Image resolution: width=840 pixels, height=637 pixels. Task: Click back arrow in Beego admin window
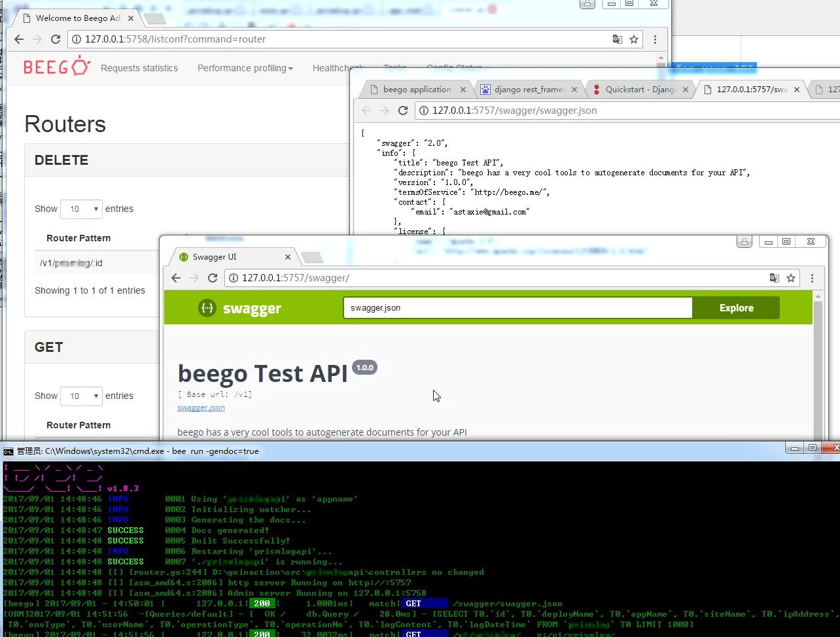pyautogui.click(x=19, y=39)
